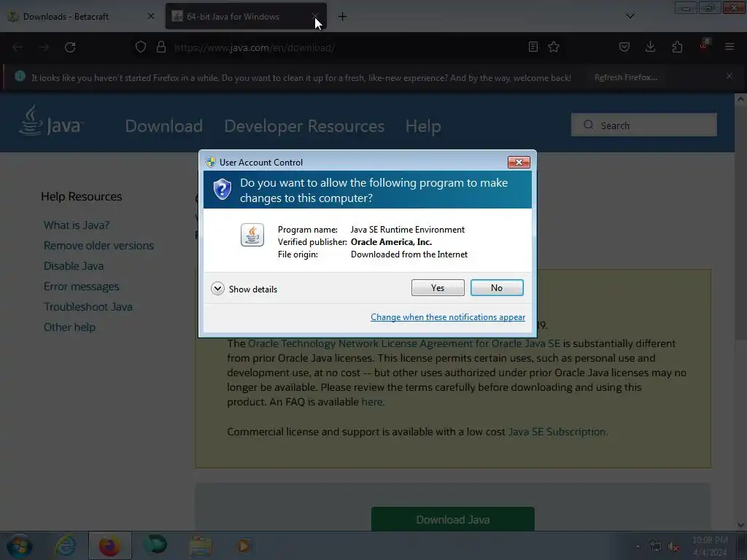This screenshot has width=747, height=560.
Task: Click the muted volume tray icon
Action: tap(673, 547)
